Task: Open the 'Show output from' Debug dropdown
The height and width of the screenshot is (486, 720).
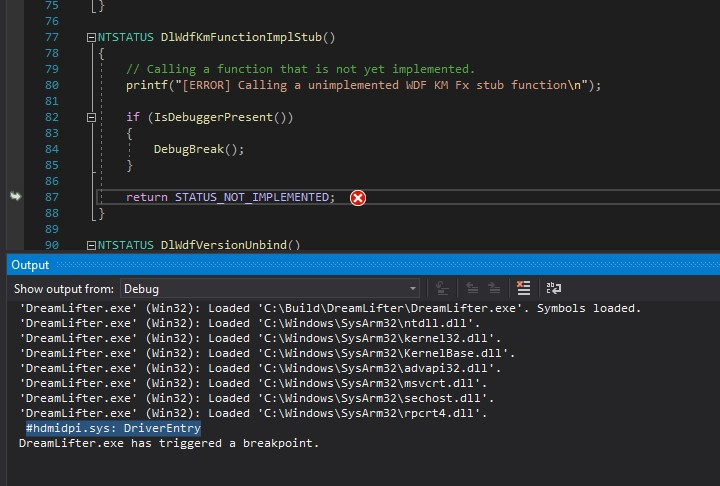Action: point(270,289)
